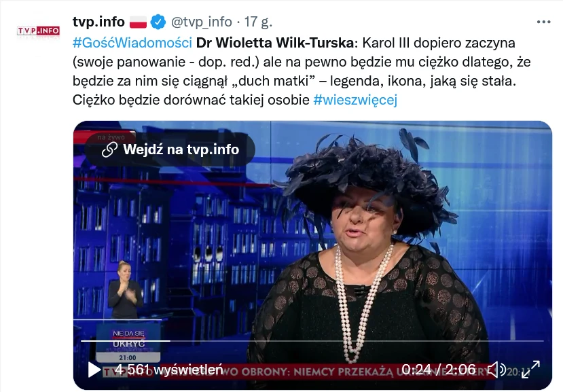The height and width of the screenshot is (392, 563).
Task: Click the 4 561 wyświetleń view count
Action: (169, 370)
